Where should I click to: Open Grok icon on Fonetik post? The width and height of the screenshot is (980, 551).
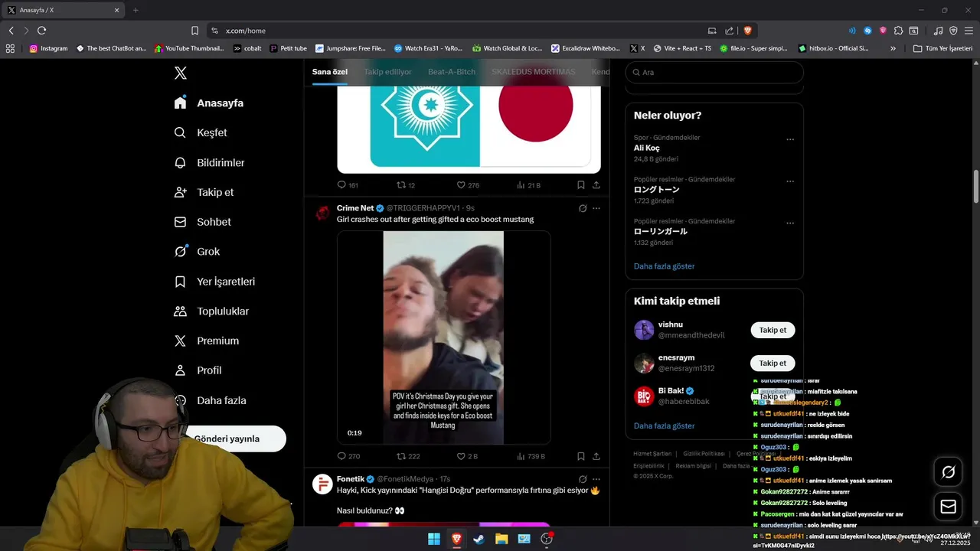coord(583,479)
